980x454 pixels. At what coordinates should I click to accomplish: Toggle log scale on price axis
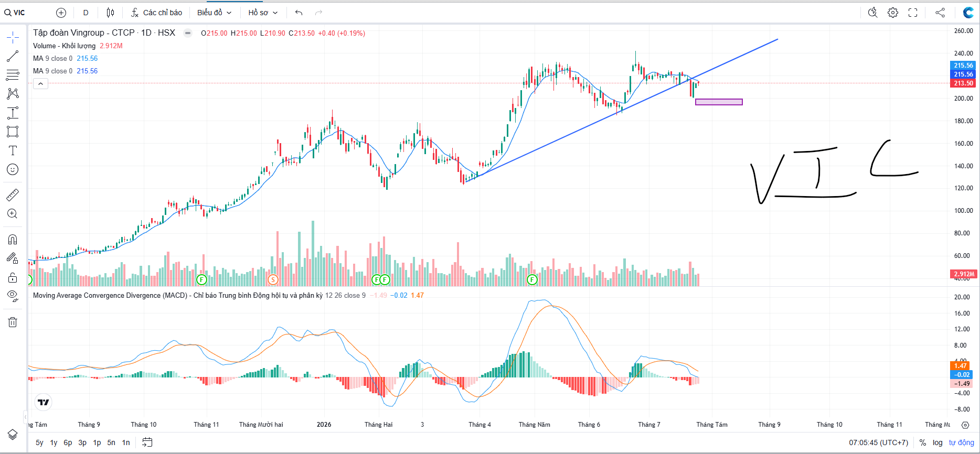(938, 442)
